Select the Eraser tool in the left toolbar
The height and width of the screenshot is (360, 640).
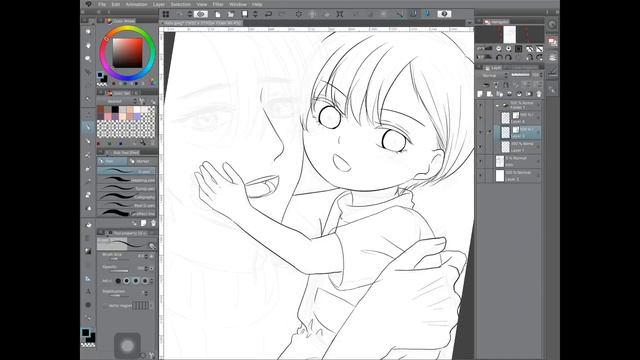point(88,195)
